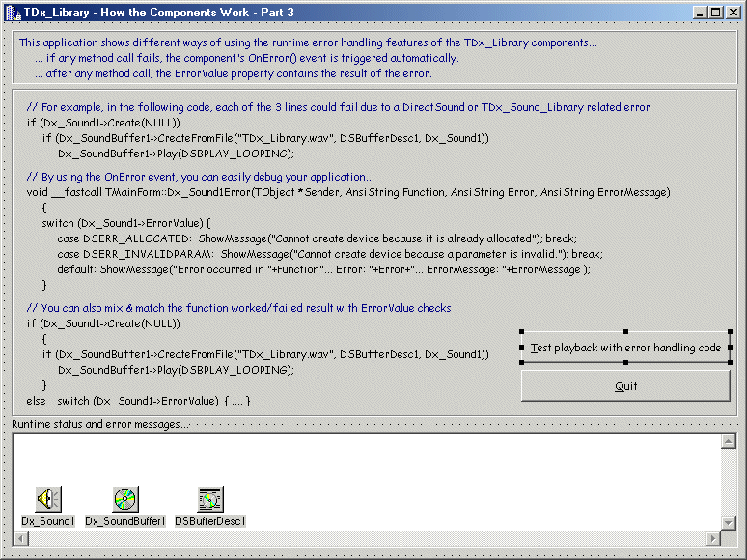The height and width of the screenshot is (560, 747).
Task: Select the Dx_SoundBuffer1 disc component icon
Action: pos(125,498)
